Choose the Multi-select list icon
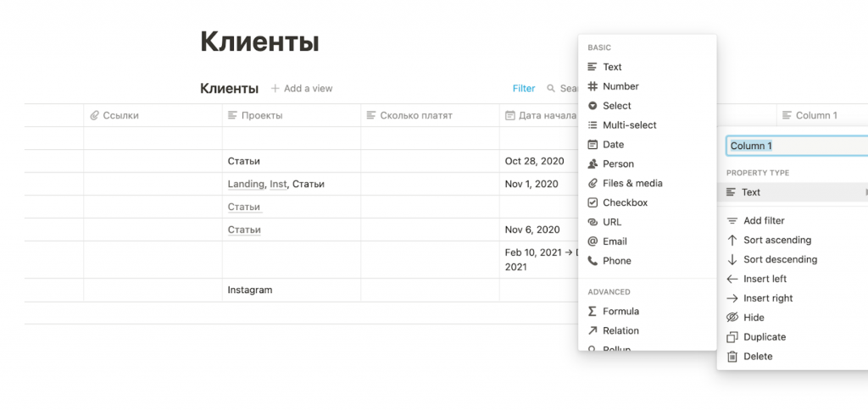This screenshot has width=868, height=410. 593,125
